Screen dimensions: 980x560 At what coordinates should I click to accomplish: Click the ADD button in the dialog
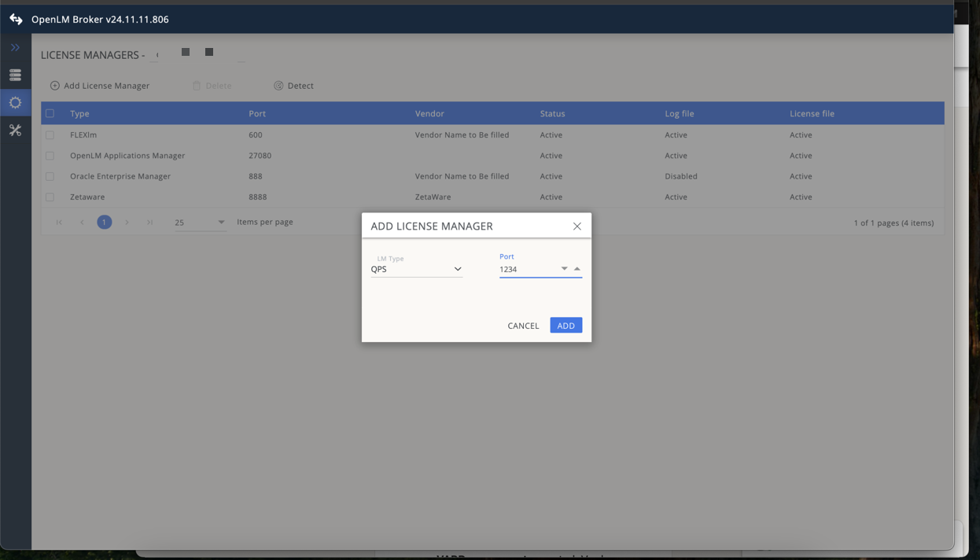pos(566,325)
